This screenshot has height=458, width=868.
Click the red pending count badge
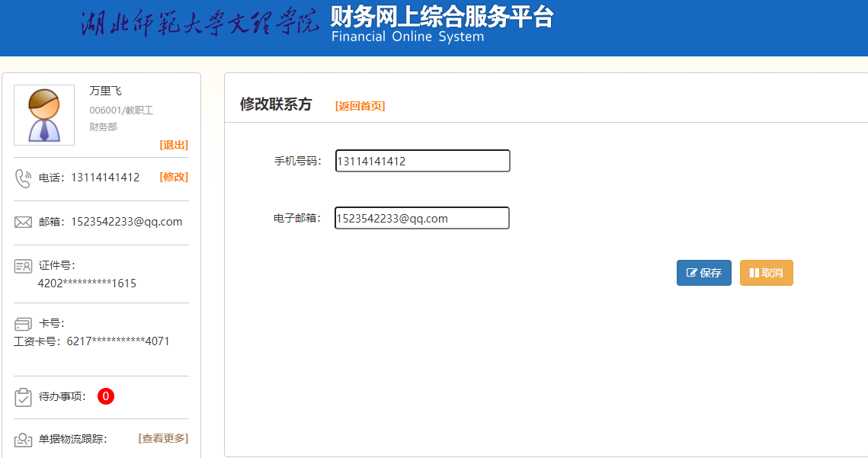[x=106, y=396]
